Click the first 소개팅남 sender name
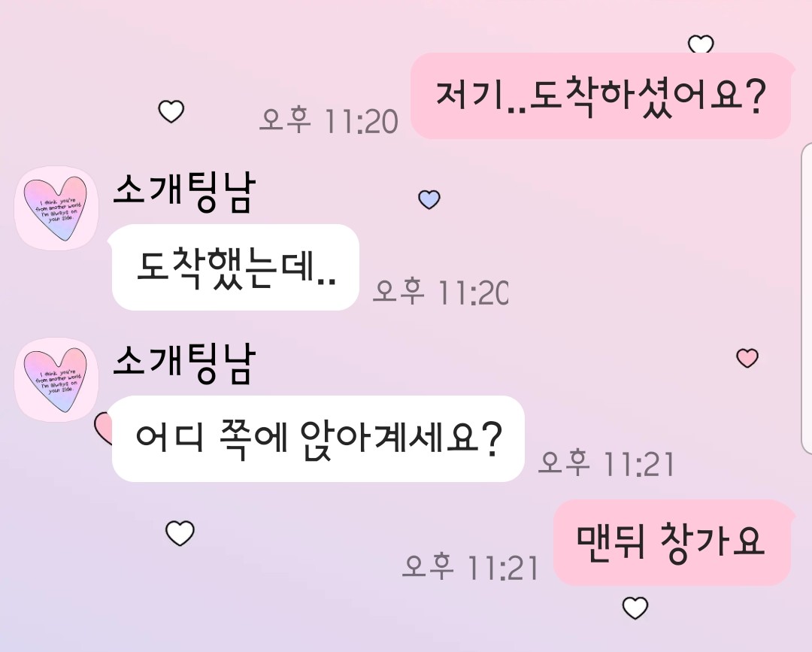This screenshot has width=812, height=652. 184,192
